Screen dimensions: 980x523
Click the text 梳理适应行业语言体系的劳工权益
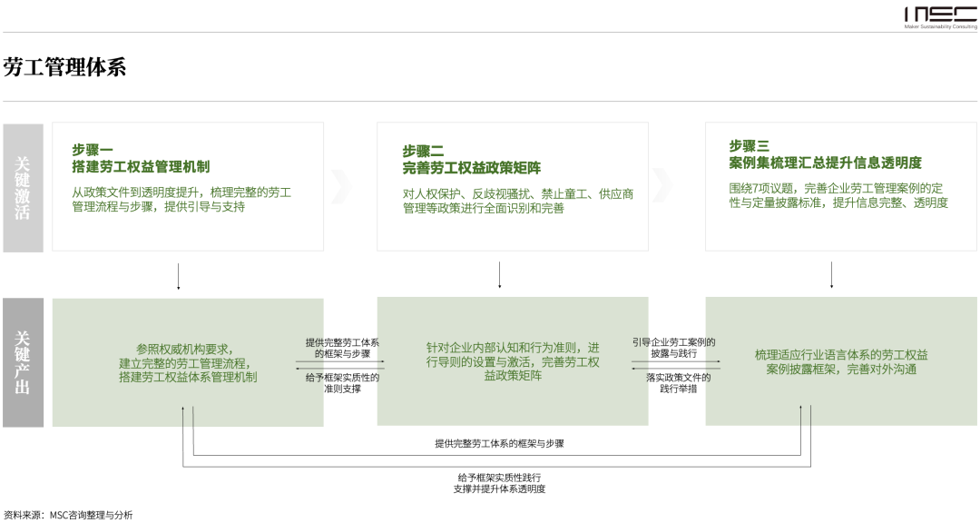[841, 355]
